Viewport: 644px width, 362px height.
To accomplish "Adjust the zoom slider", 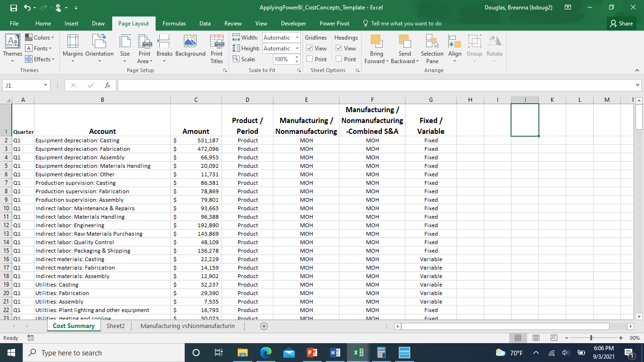I will (592, 337).
